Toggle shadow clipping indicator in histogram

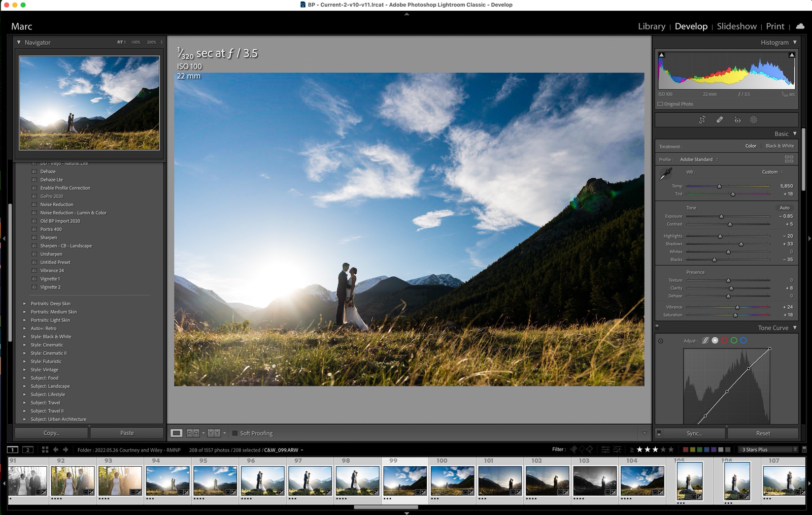[x=661, y=55]
